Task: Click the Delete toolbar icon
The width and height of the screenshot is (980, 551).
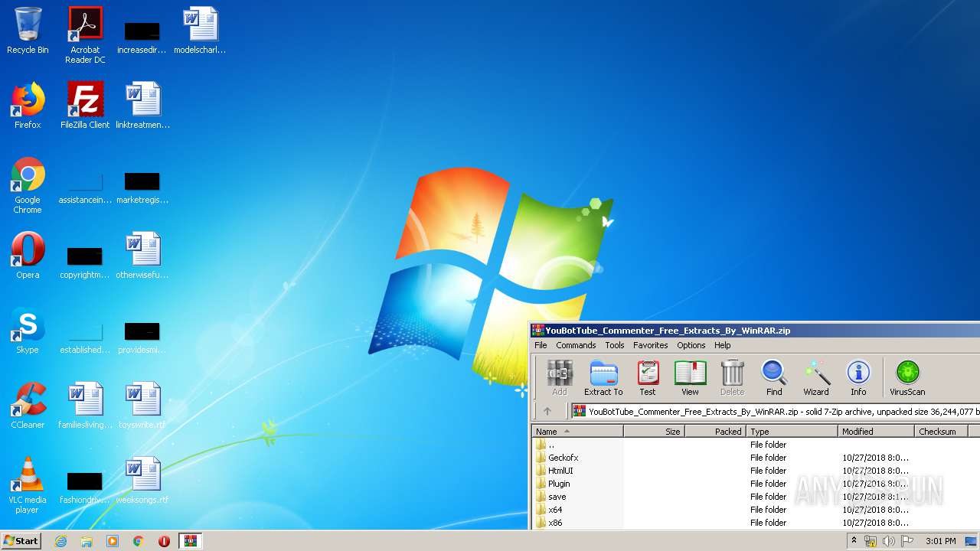Action: click(732, 379)
